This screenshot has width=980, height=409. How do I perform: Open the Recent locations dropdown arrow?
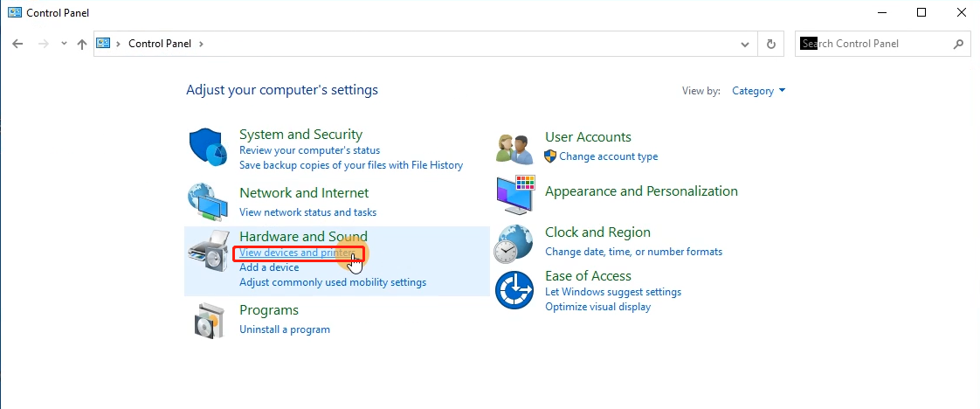tap(64, 44)
